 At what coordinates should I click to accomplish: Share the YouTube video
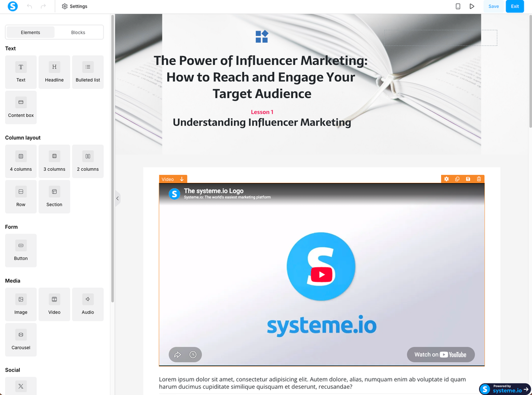178,355
